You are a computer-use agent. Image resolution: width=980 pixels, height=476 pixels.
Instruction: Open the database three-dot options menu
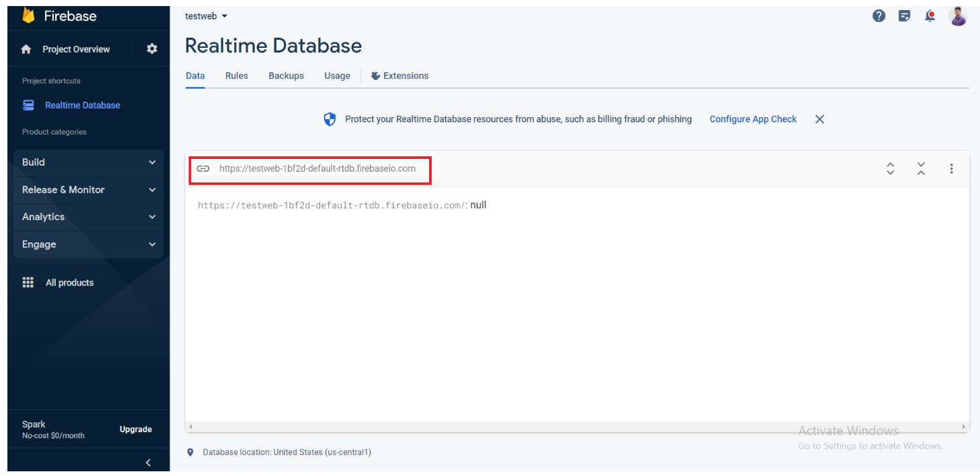point(951,168)
